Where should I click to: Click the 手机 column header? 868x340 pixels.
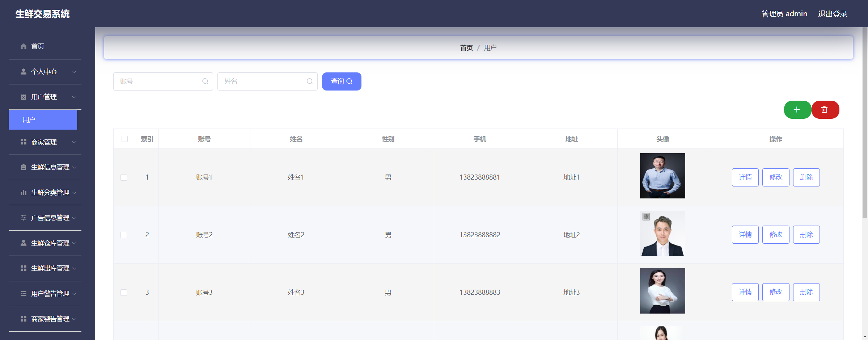[x=480, y=139]
